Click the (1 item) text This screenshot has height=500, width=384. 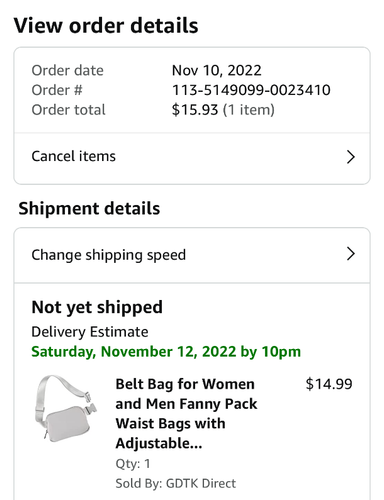[x=249, y=110]
